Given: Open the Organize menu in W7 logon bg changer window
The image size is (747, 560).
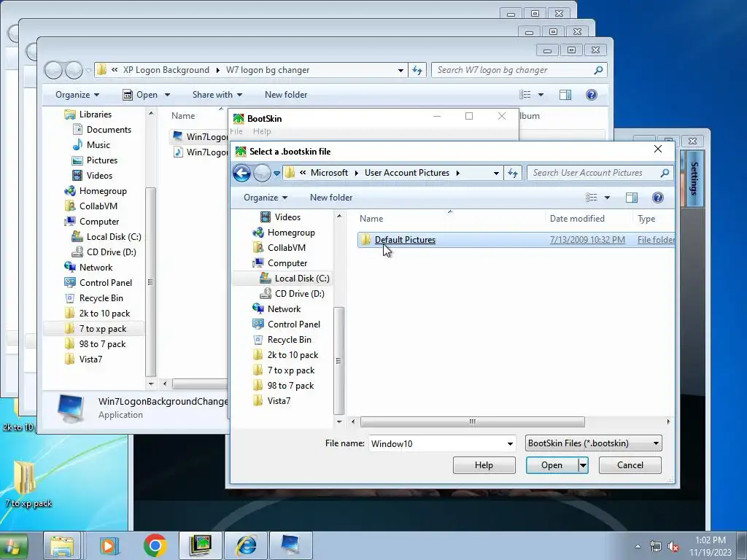Looking at the screenshot, I should coord(77,95).
